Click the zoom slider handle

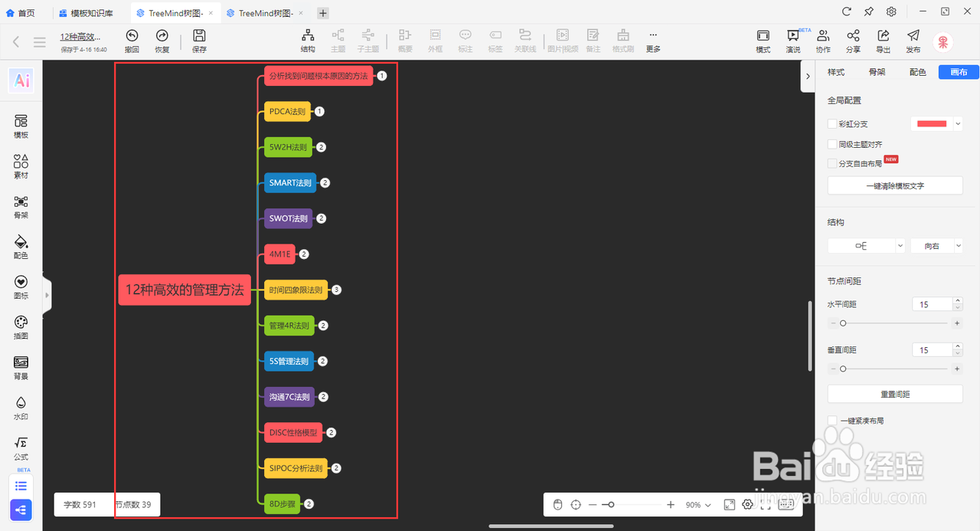coord(611,505)
